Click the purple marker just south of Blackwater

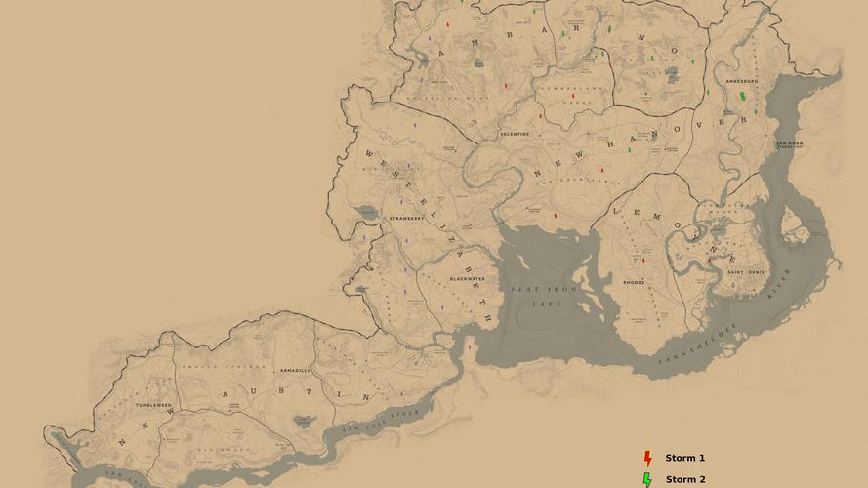click(441, 306)
